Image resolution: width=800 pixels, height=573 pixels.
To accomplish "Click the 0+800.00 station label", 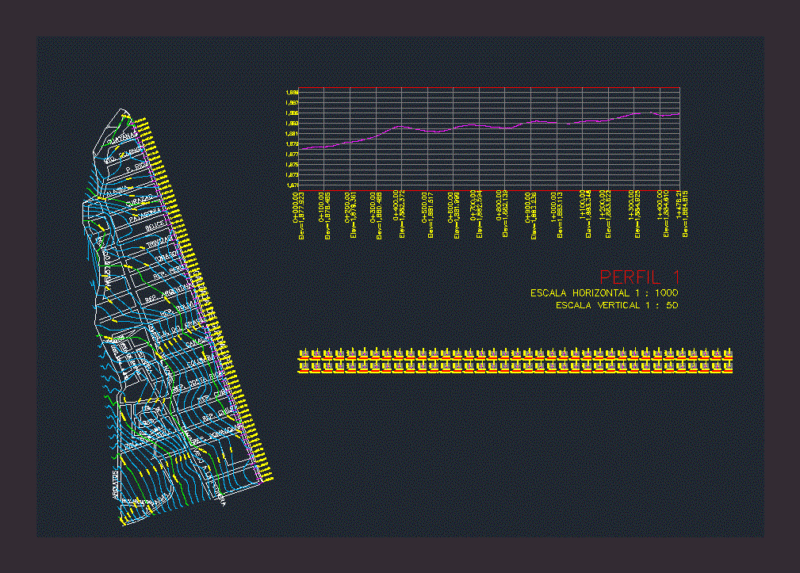I will coord(499,206).
